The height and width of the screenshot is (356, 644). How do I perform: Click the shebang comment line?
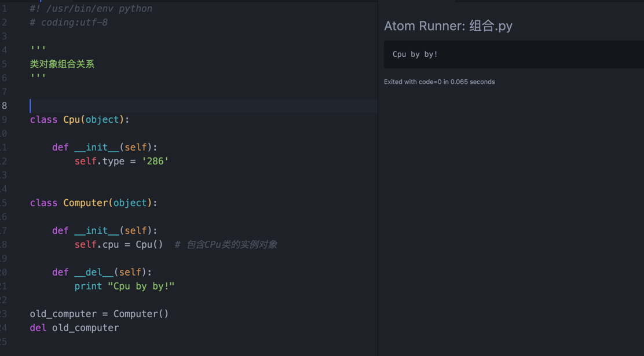coord(90,8)
